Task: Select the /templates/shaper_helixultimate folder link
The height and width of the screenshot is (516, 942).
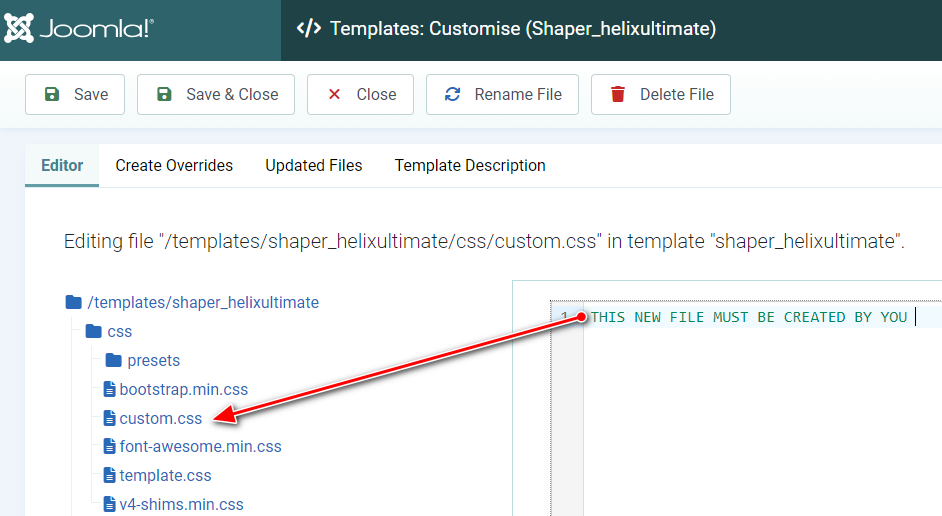Action: [203, 302]
